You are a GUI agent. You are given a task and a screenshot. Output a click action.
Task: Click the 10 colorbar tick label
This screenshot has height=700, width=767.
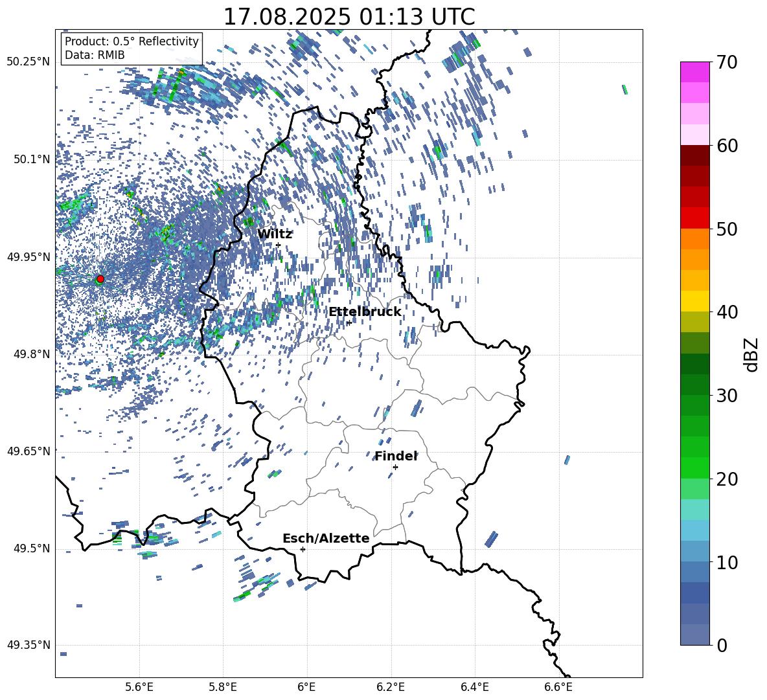727,563
